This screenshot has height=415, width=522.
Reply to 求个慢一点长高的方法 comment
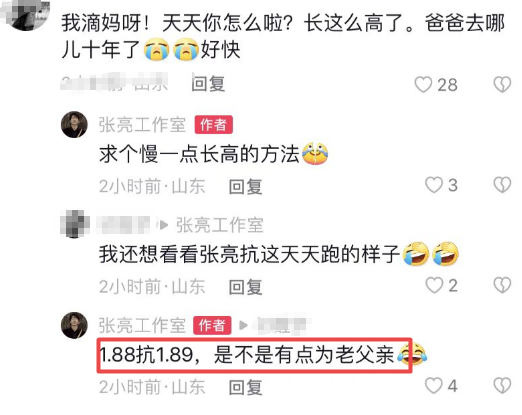coord(245,186)
